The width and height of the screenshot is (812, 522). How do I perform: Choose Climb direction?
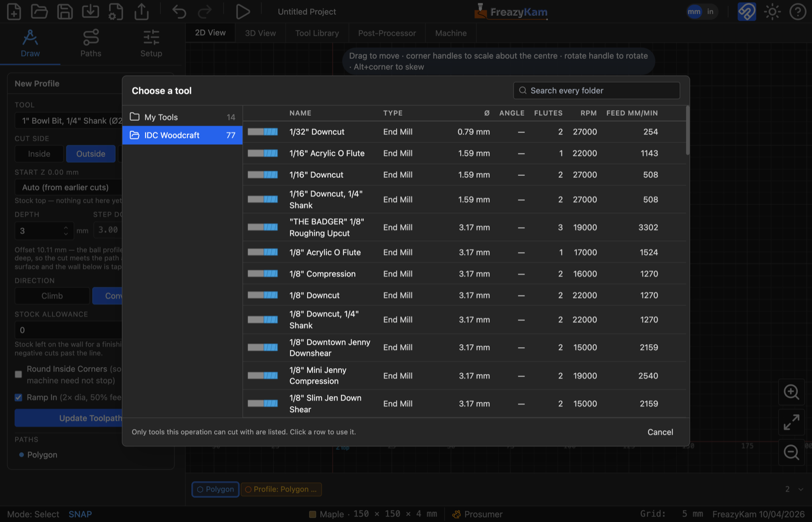point(52,296)
